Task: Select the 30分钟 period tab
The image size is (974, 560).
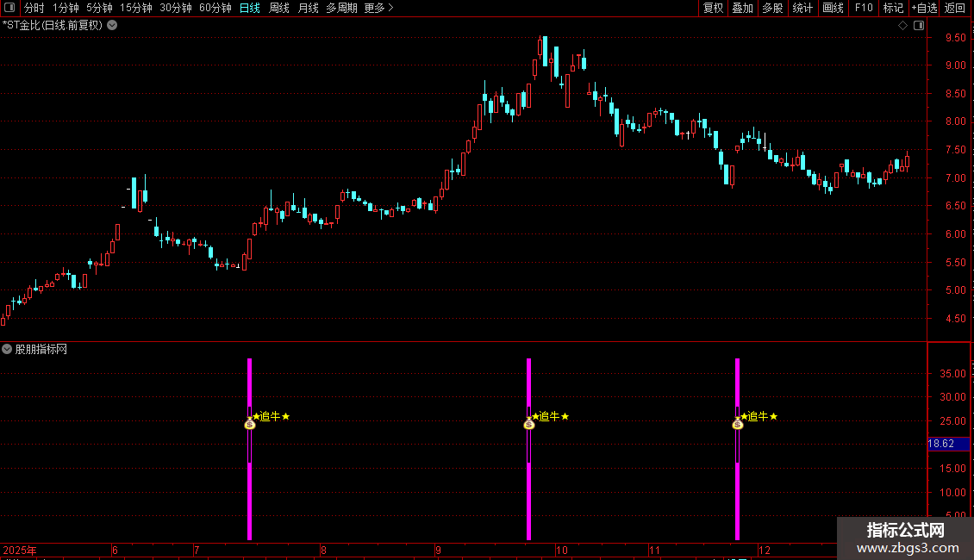Action: 176,8
